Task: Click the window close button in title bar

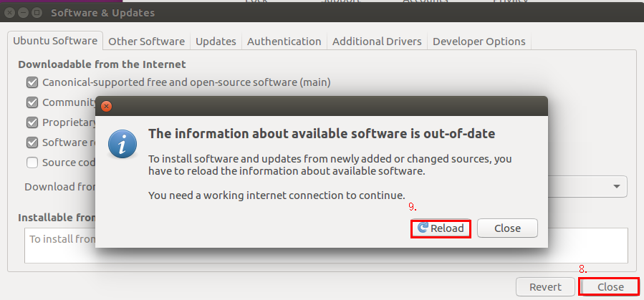Action: pyautogui.click(x=9, y=13)
